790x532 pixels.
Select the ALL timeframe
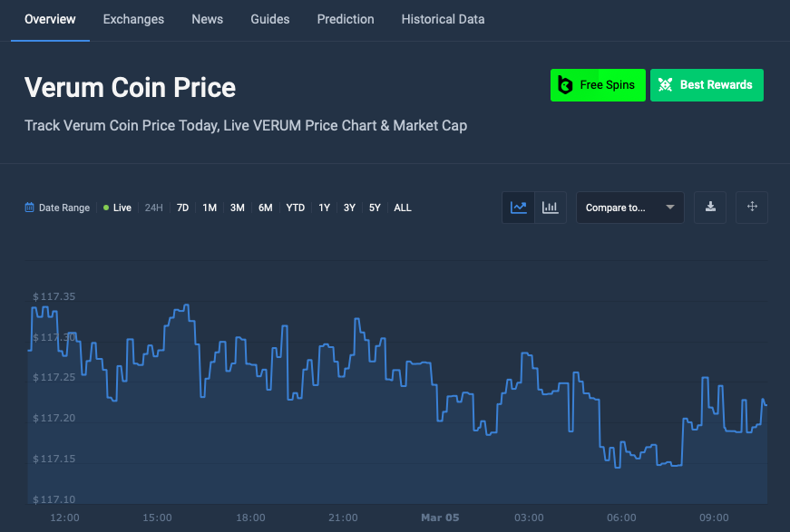402,208
